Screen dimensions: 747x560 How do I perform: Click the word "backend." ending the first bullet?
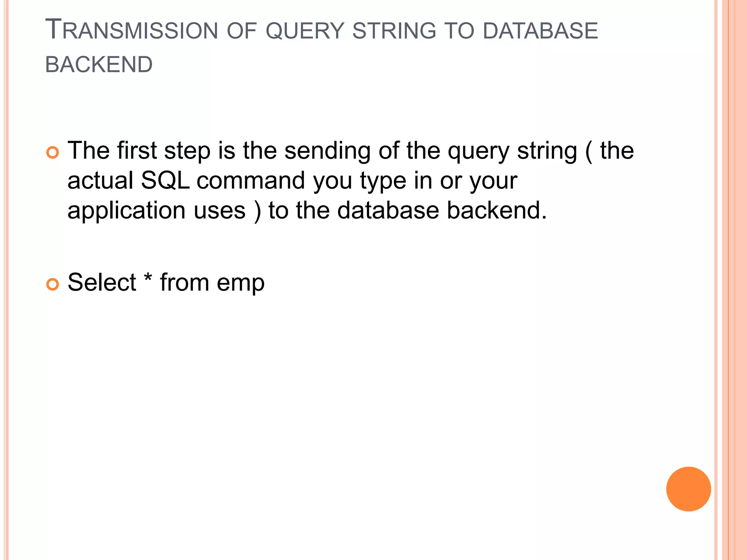click(x=497, y=210)
